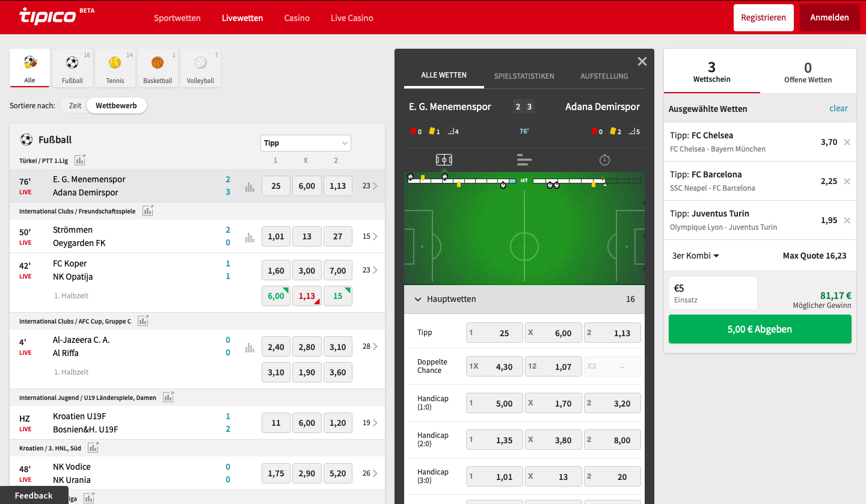Open the 3er Kombi dropdown

tap(696, 256)
